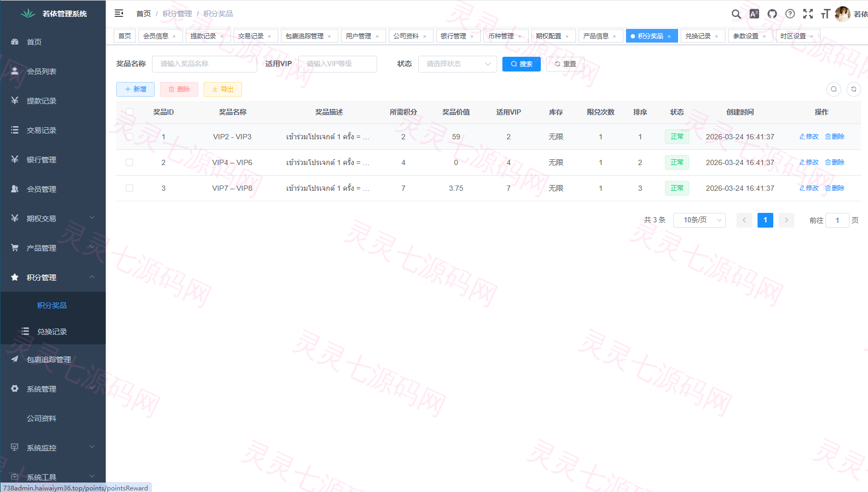Tick the select-all checkbox in table header
The height and width of the screenshot is (492, 868).
tap(129, 112)
